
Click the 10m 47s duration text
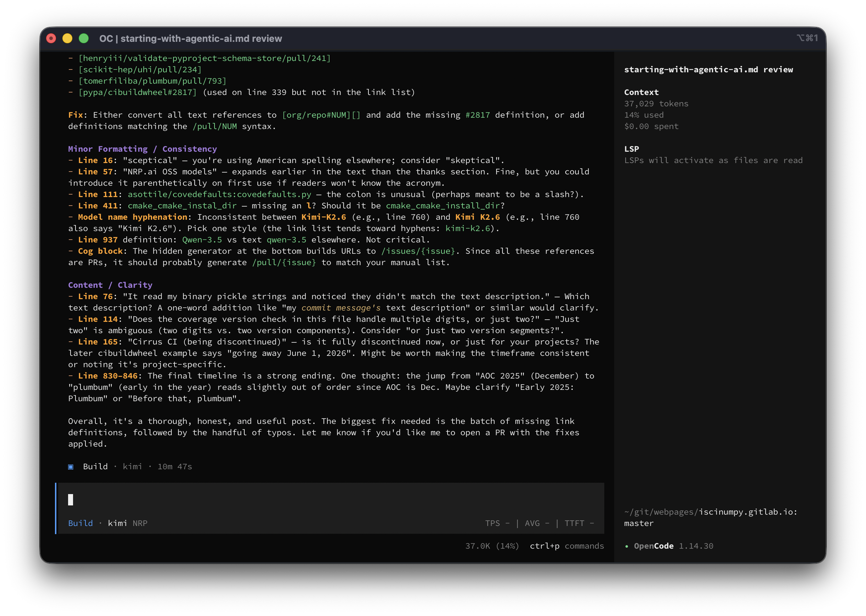coord(175,466)
